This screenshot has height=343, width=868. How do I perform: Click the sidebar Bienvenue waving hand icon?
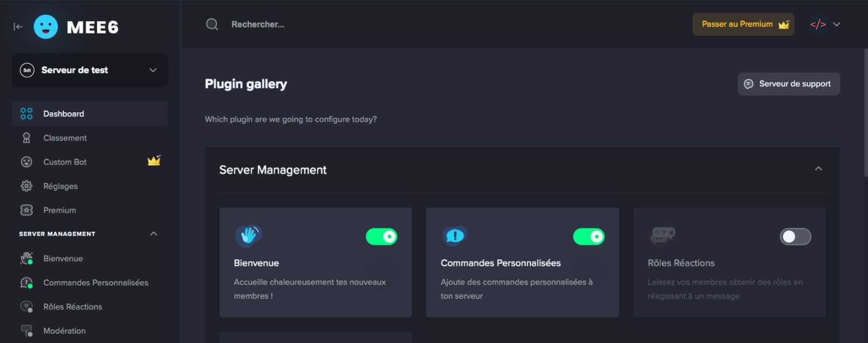(27, 258)
